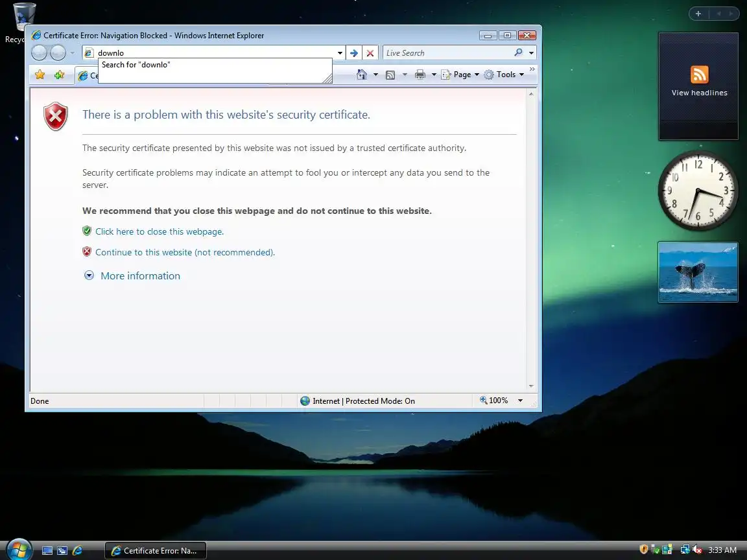Screen dimensions: 747x560
Task: Click Certificate Error taskbar button
Action: click(156, 550)
